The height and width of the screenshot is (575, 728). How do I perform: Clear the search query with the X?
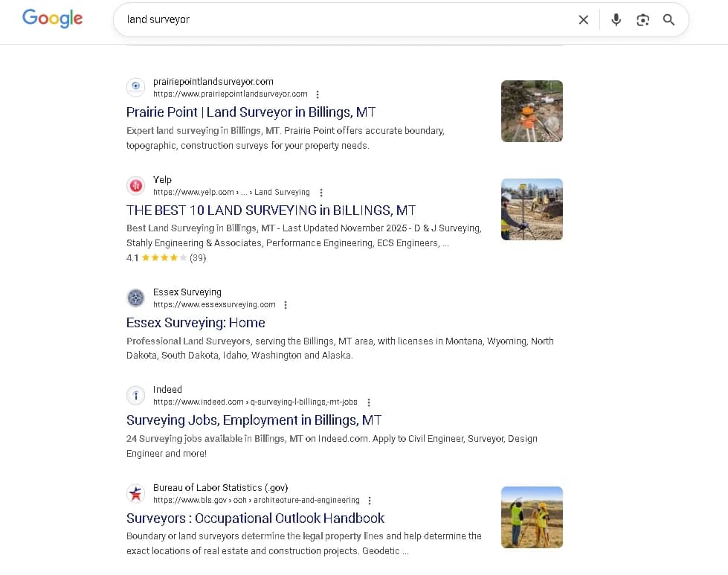click(584, 19)
